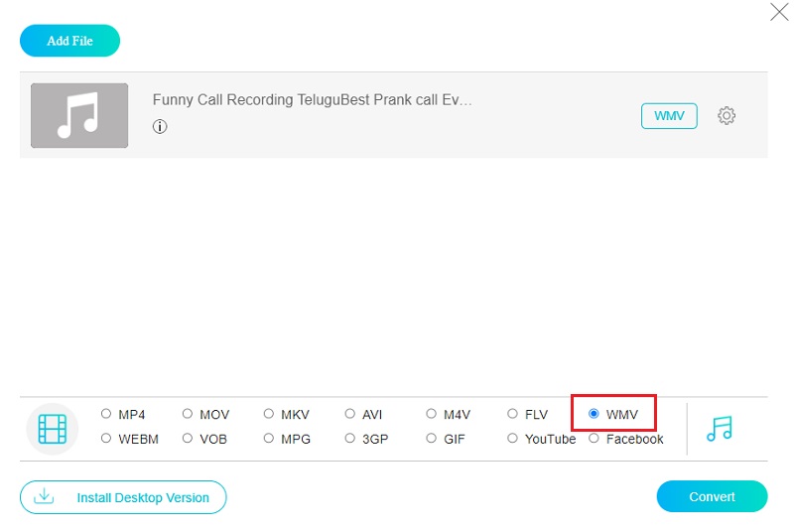The height and width of the screenshot is (532, 794).
Task: Click the music note file thumbnail
Action: click(79, 115)
